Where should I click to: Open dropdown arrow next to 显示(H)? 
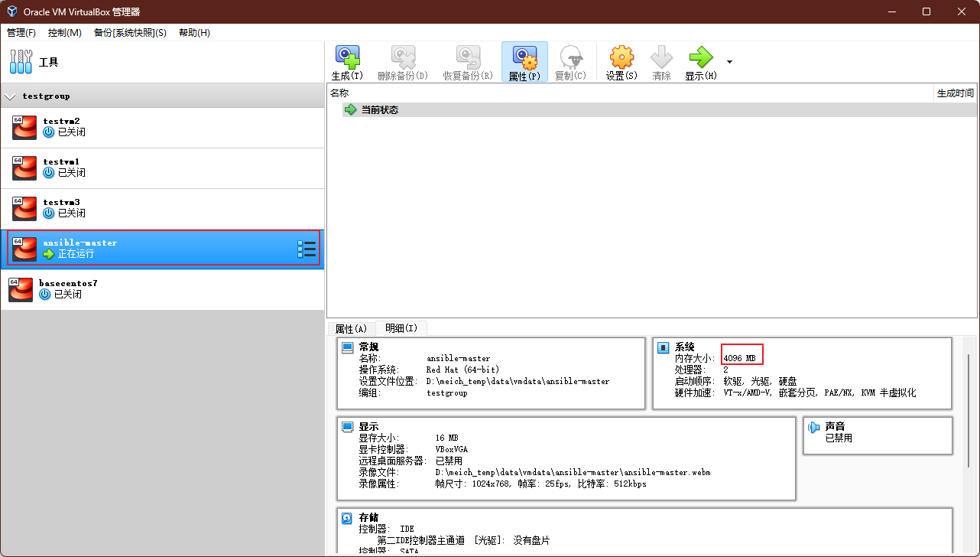[x=729, y=62]
